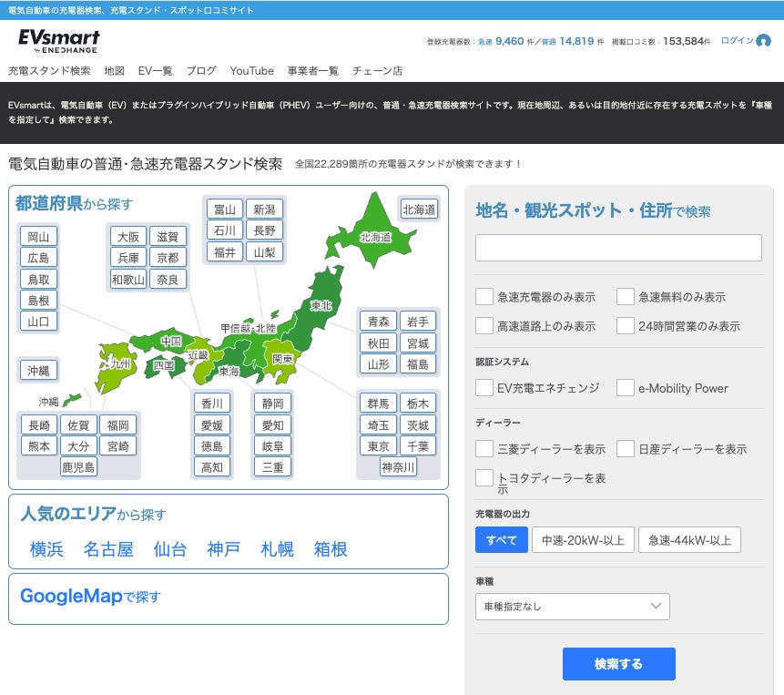The height and width of the screenshot is (695, 784).
Task: Tick the 日産ディーラーを表示 checkbox
Action: (x=625, y=448)
